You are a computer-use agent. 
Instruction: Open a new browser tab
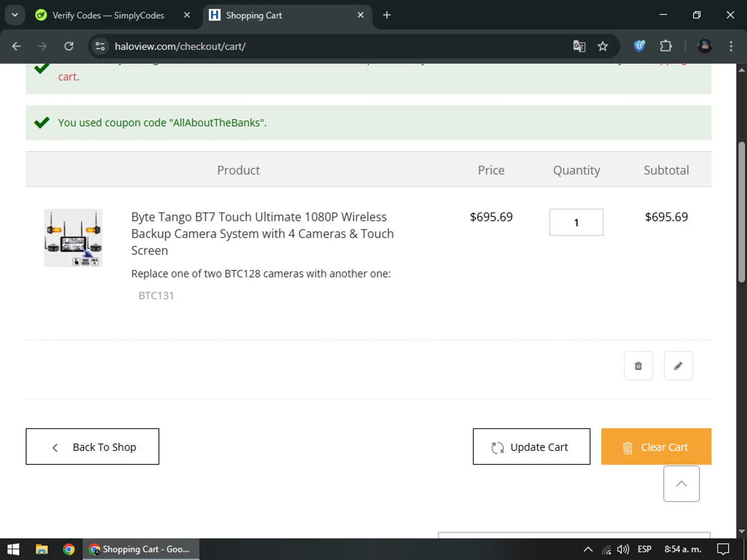click(x=387, y=15)
